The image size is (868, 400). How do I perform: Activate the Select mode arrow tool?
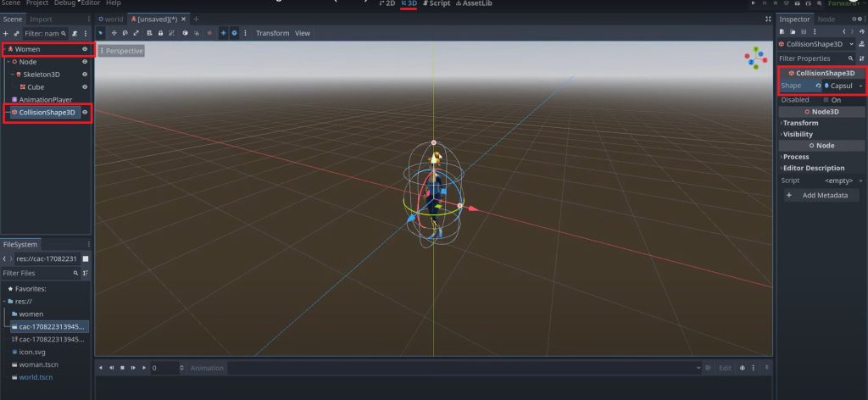pyautogui.click(x=101, y=33)
